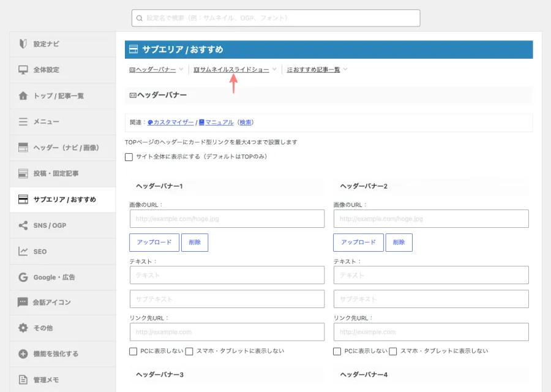
Task: Click the ヘッダーバナー2 heading
Action: (364, 186)
